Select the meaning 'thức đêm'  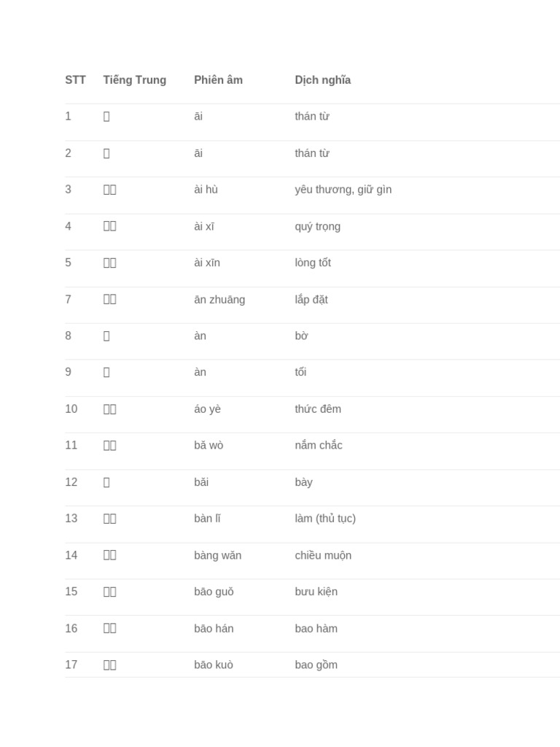coord(318,409)
